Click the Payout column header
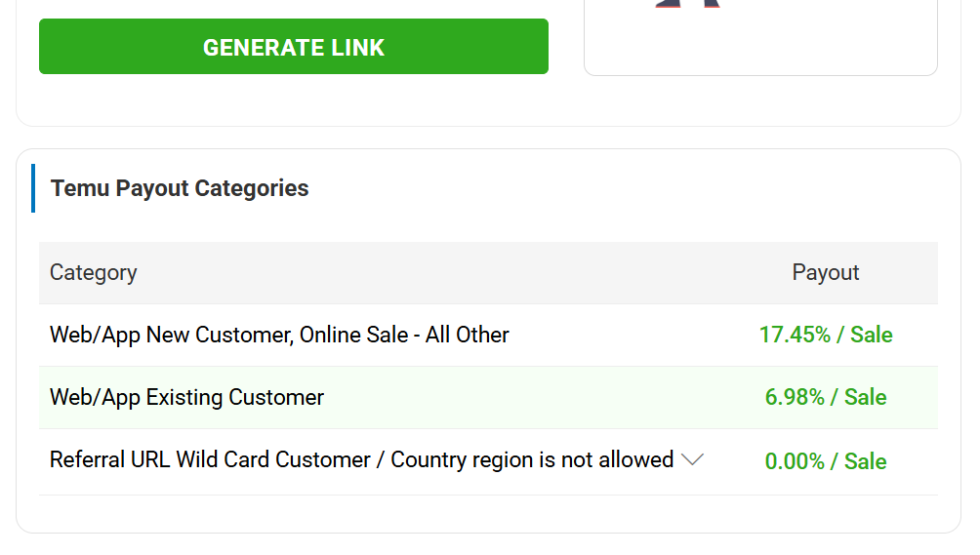The image size is (980, 555). [825, 272]
